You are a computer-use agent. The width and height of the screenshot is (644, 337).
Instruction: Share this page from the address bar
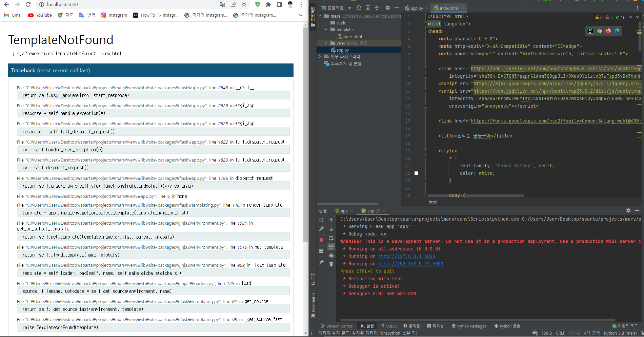coord(233,4)
